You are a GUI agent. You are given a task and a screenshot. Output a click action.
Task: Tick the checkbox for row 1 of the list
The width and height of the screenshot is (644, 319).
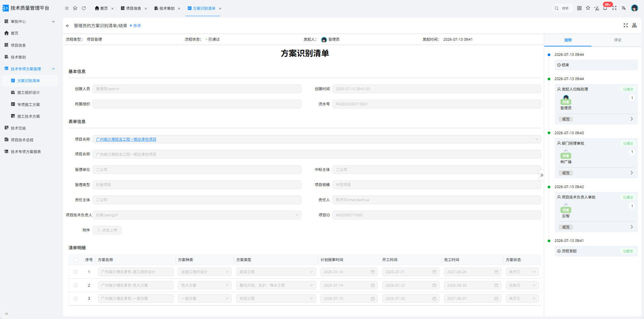point(75,272)
